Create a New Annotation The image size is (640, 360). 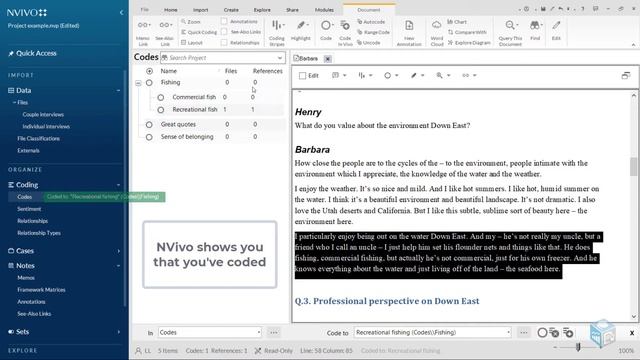pyautogui.click(x=409, y=33)
